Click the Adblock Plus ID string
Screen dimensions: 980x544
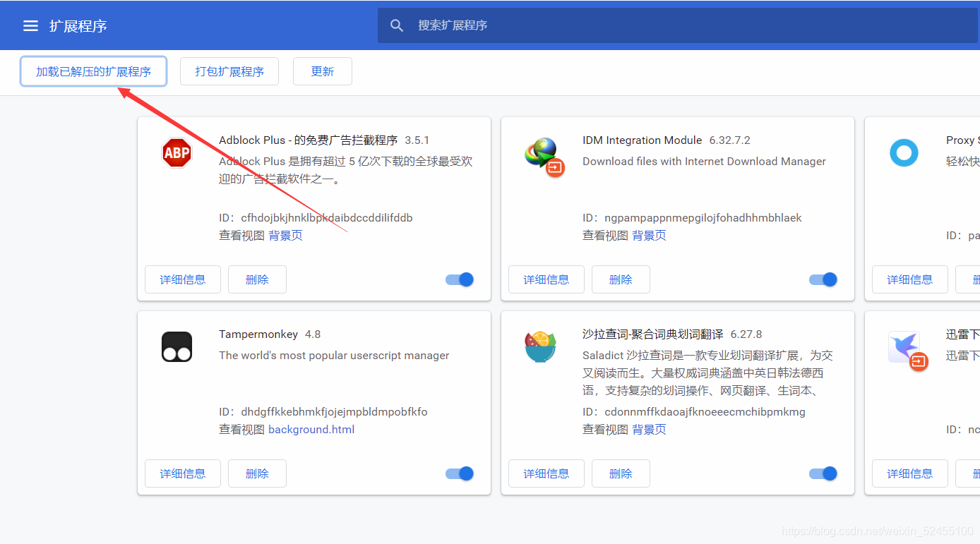tap(327, 218)
